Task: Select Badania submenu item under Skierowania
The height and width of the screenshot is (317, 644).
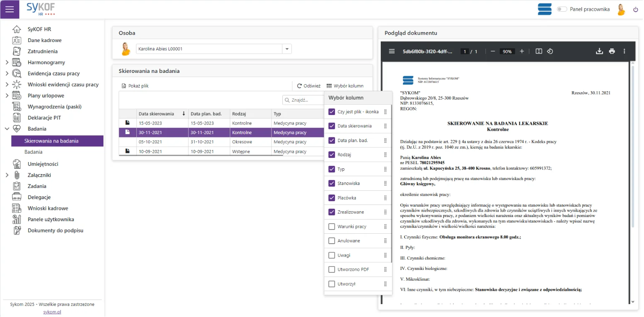Action: point(33,152)
